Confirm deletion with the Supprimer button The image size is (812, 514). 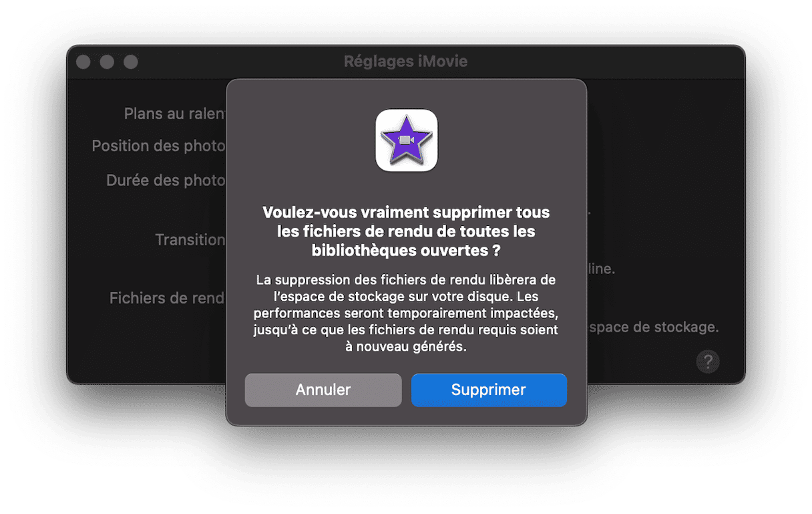[x=489, y=390]
